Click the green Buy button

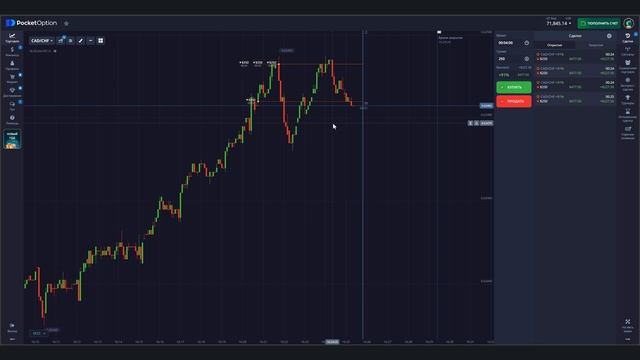[514, 87]
